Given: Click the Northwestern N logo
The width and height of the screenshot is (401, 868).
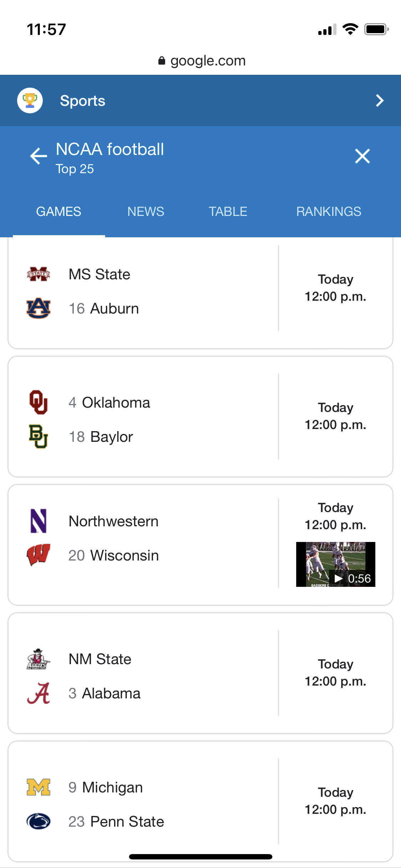Looking at the screenshot, I should click(x=38, y=521).
